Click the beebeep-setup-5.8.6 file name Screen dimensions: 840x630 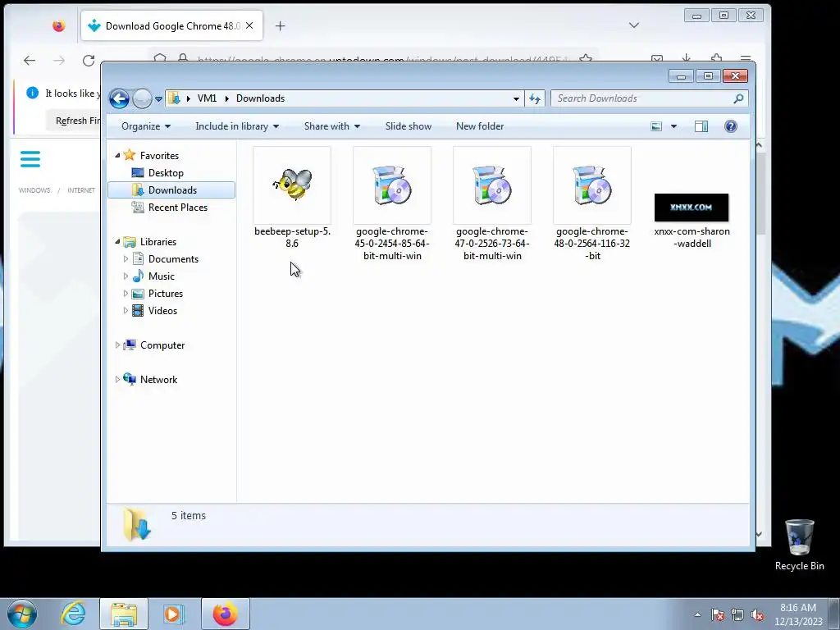[x=292, y=237]
